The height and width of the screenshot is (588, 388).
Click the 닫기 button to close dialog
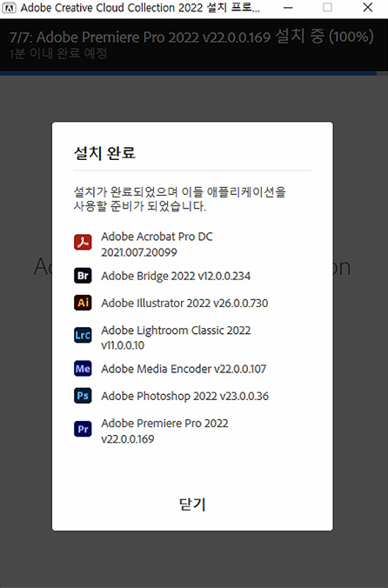click(x=192, y=504)
